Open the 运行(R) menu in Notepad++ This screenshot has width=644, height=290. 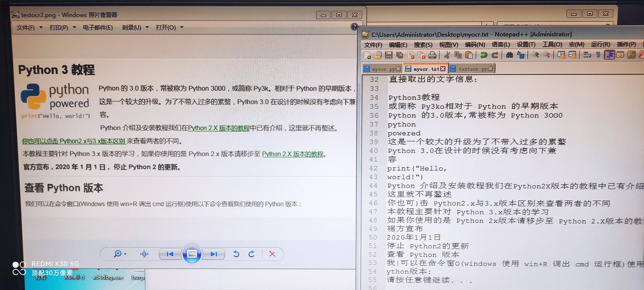click(600, 45)
